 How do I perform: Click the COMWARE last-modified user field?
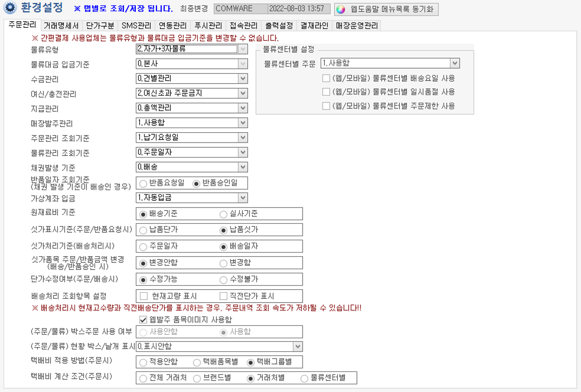click(241, 8)
